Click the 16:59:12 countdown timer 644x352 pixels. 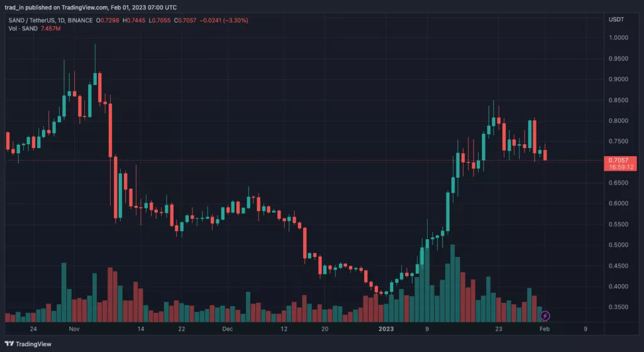621,167
